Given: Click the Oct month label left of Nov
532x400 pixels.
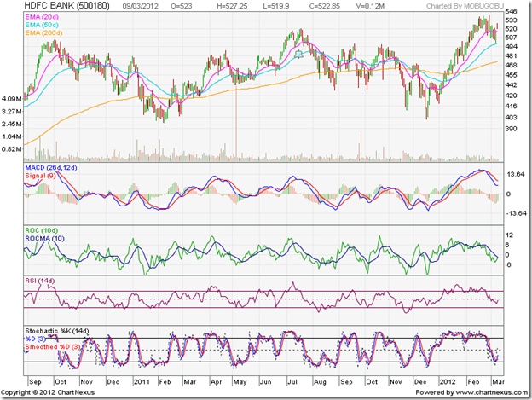Looking at the screenshot, I should point(61,382).
